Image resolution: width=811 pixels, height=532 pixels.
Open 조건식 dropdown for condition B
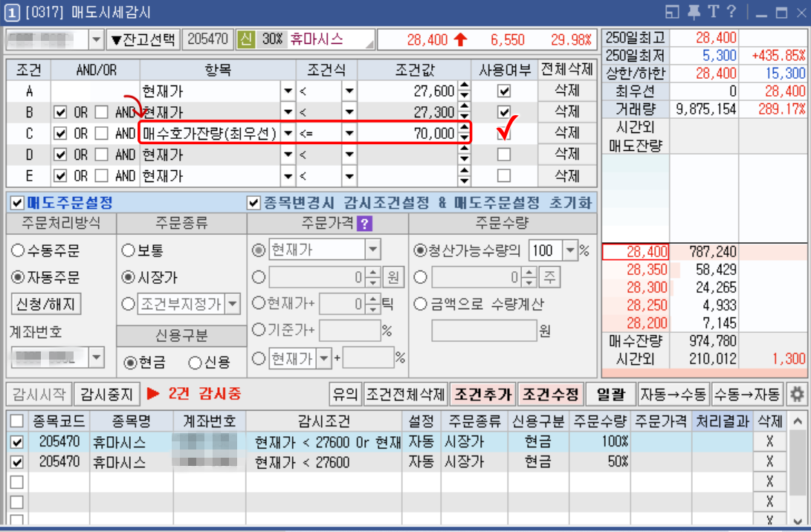tap(349, 112)
